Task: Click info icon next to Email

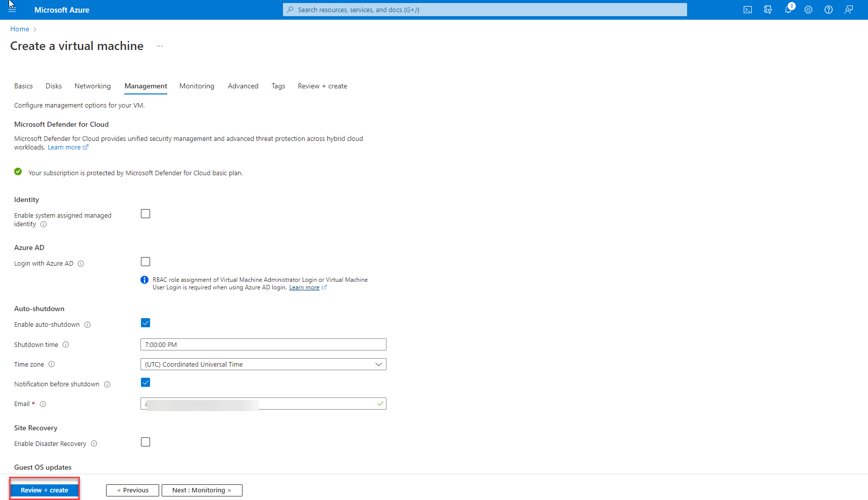Action: 43,404
